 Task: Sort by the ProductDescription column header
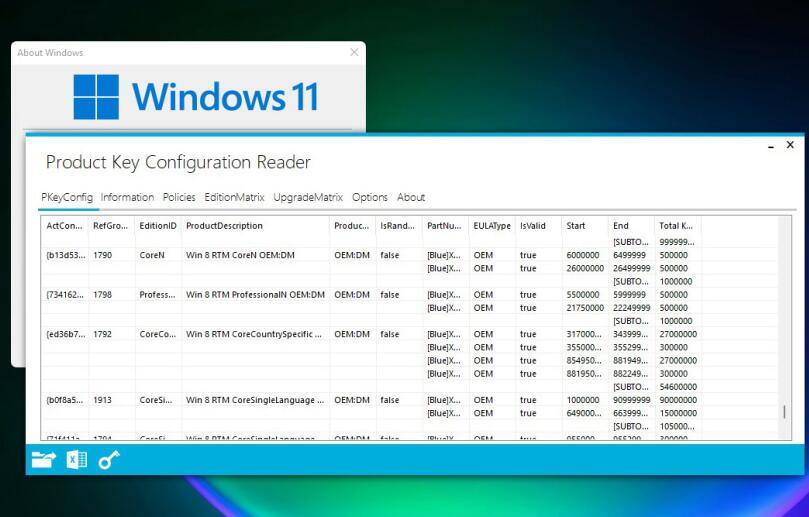click(x=255, y=225)
